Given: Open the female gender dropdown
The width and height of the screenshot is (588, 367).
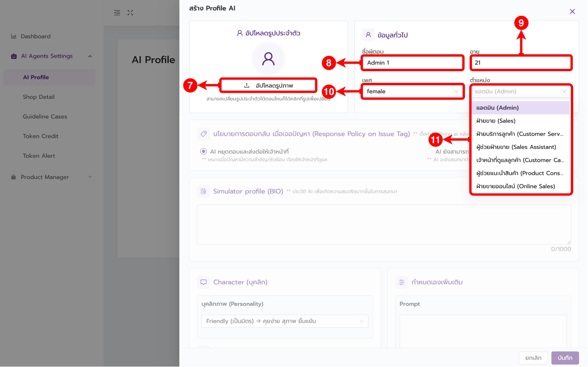Looking at the screenshot, I should pyautogui.click(x=412, y=91).
